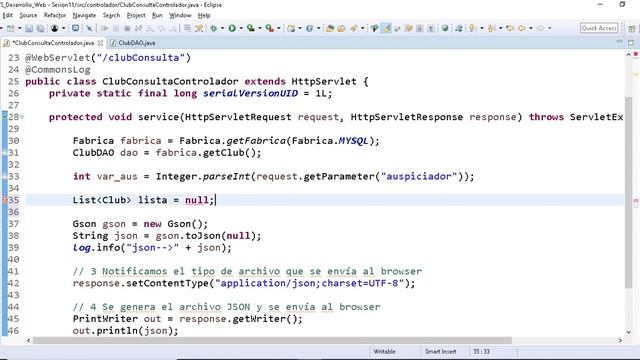Click the Run External Tools icon
Screen dimensions: 640x360
tap(269, 28)
